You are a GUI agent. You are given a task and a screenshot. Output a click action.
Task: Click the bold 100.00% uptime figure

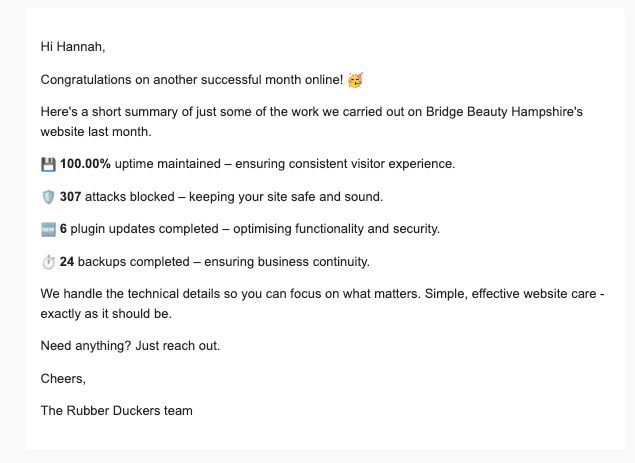point(85,163)
